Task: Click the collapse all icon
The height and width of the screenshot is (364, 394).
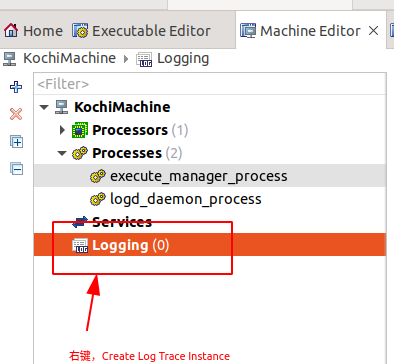Action: pyautogui.click(x=16, y=168)
